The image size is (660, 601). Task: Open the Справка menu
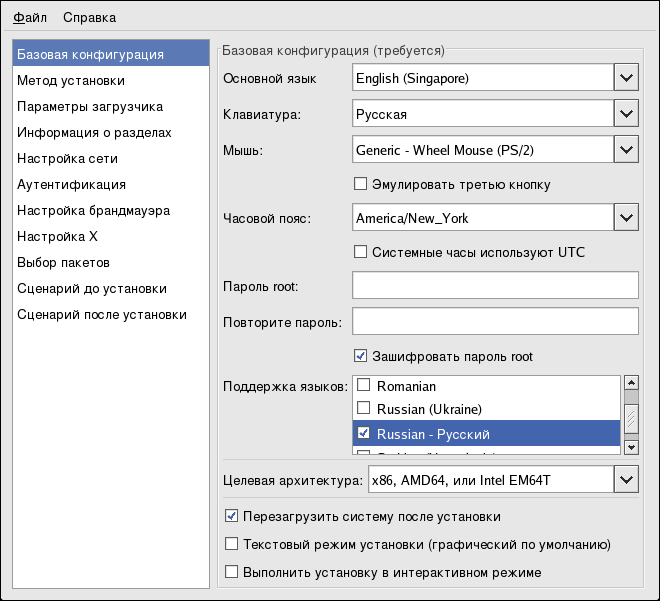pos(89,17)
